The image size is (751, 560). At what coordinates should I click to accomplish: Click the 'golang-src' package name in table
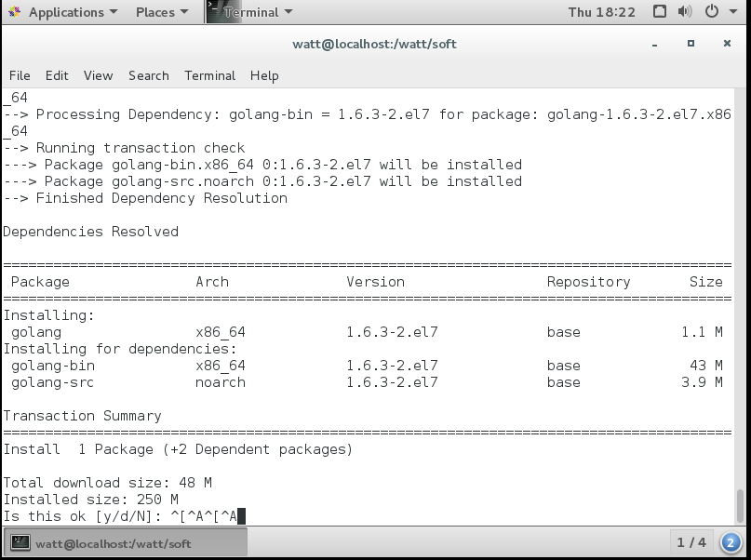click(x=52, y=382)
